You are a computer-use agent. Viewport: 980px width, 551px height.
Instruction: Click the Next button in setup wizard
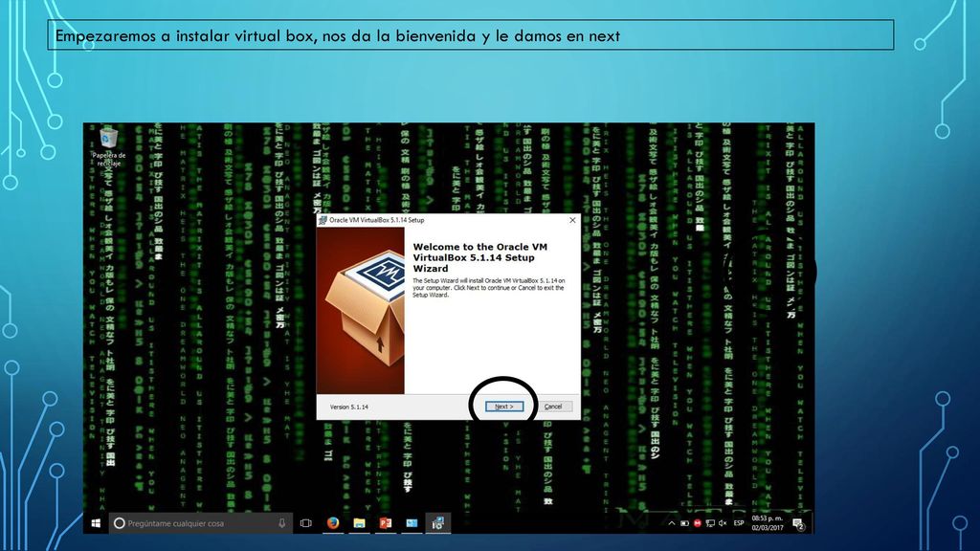(503, 406)
